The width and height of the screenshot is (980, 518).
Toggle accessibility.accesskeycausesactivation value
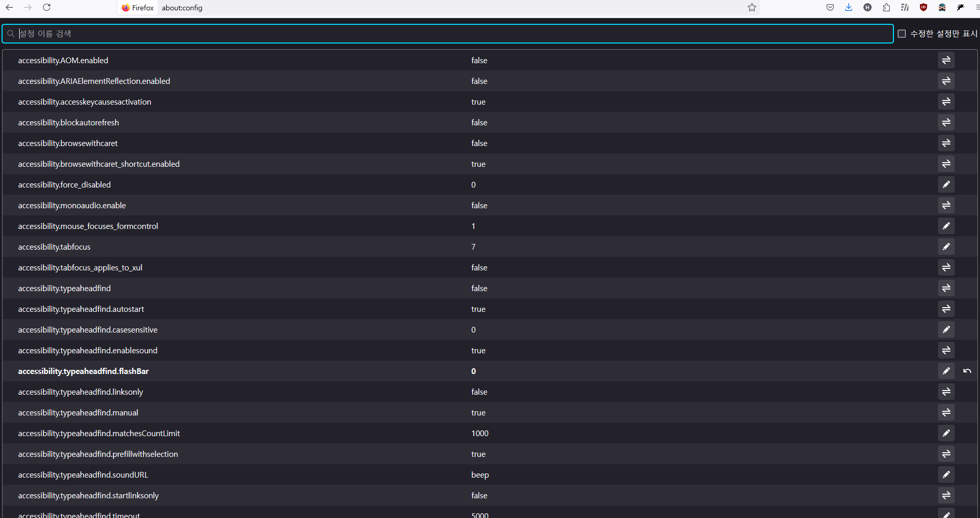tap(946, 102)
